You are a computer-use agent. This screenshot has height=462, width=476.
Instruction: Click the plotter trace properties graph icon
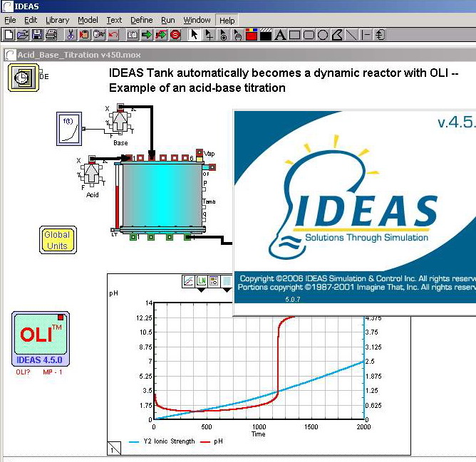[188, 281]
